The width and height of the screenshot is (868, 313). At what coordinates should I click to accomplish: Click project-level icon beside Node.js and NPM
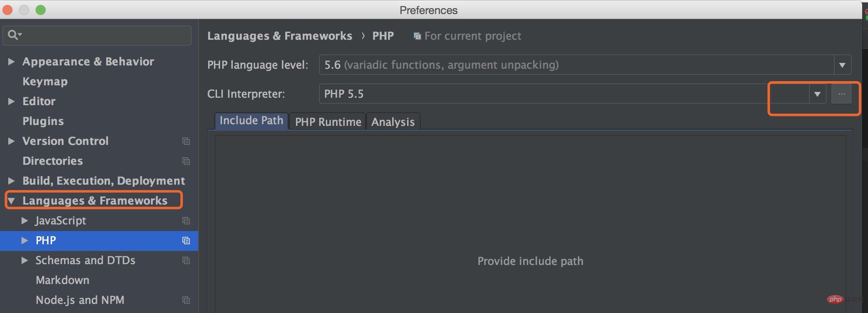[x=186, y=300]
